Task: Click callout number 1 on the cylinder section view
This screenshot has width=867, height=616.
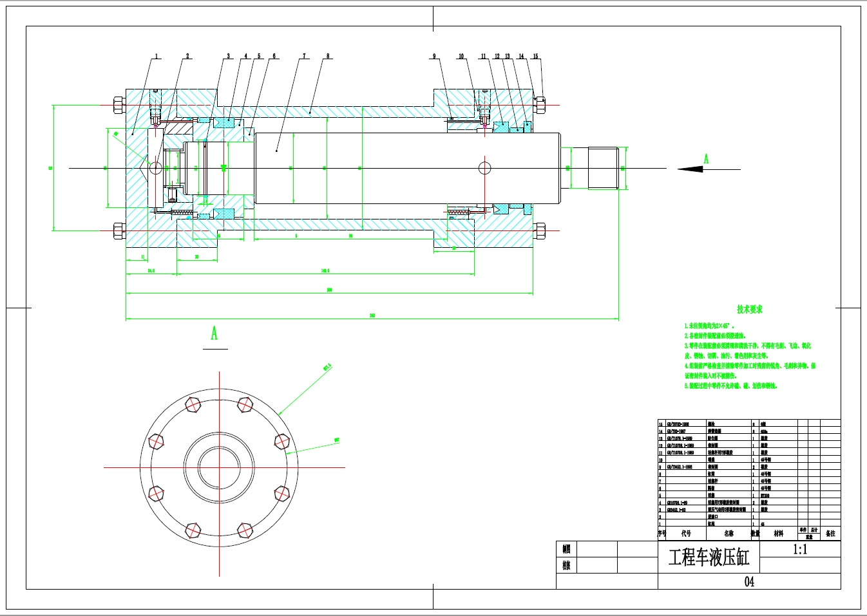Action: tap(156, 56)
